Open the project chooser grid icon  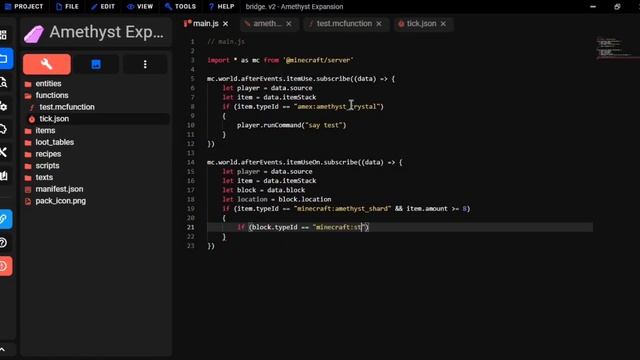3,35
